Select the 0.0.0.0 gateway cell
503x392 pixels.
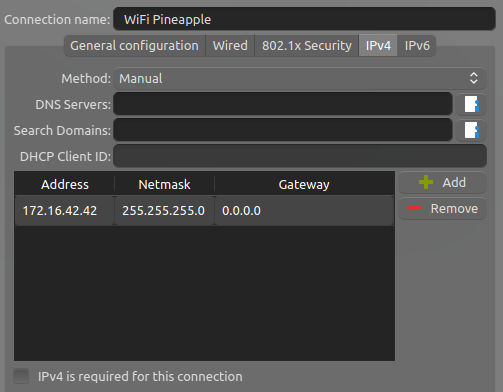click(304, 211)
